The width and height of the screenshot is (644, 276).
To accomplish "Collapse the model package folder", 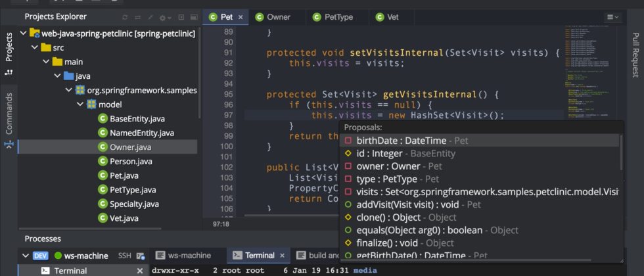I will coord(80,104).
